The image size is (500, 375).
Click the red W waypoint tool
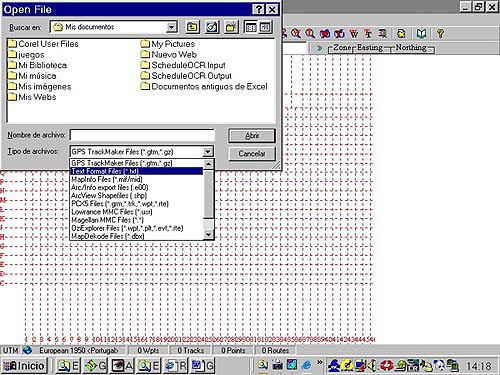[353, 33]
